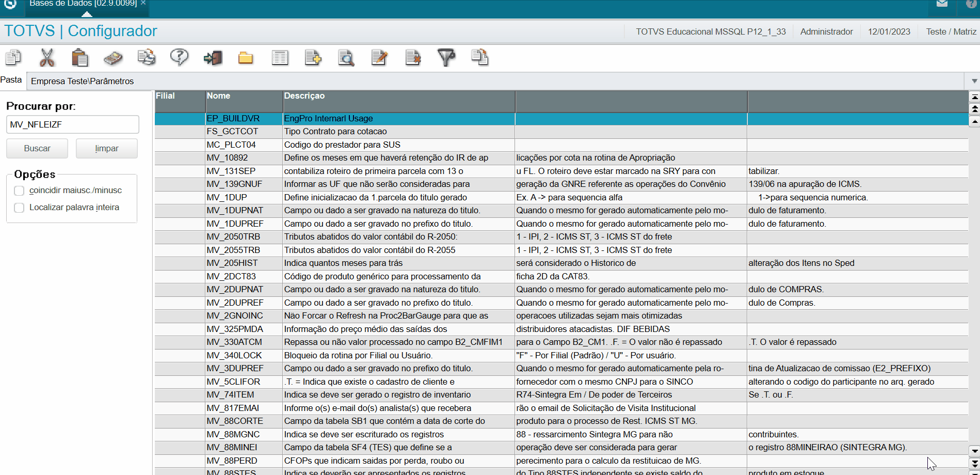Viewport: 980px width, 475px height.
Task: Click the TOTVS logo icon at top left
Action: pyautogui.click(x=10, y=4)
